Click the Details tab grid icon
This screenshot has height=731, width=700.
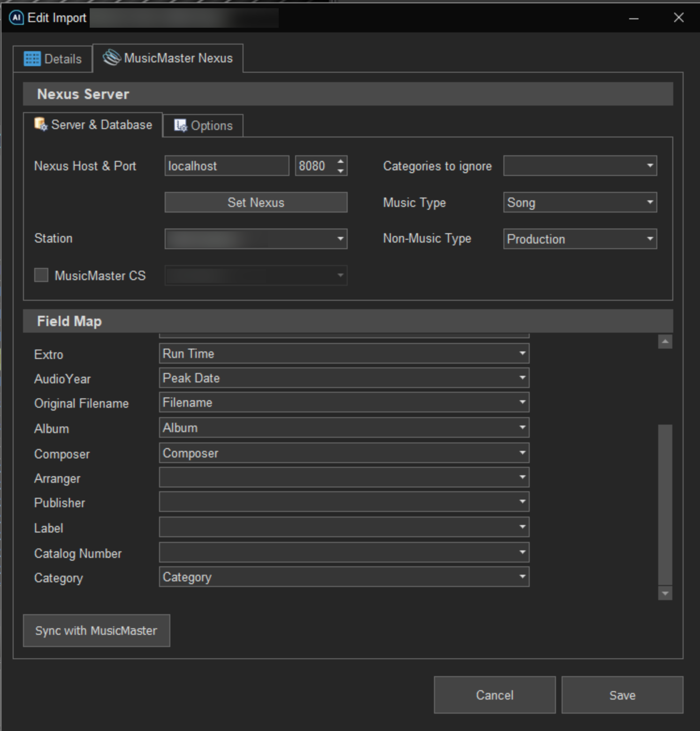coord(32,59)
